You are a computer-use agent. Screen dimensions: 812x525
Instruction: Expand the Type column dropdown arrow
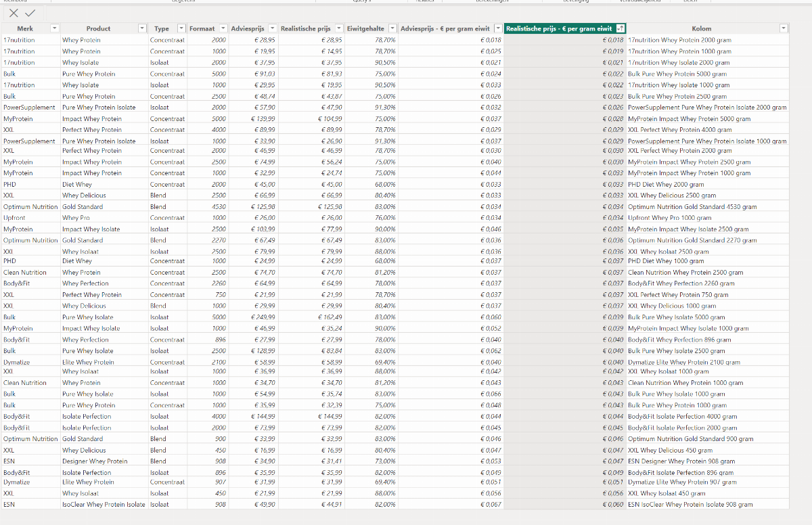tap(181, 28)
